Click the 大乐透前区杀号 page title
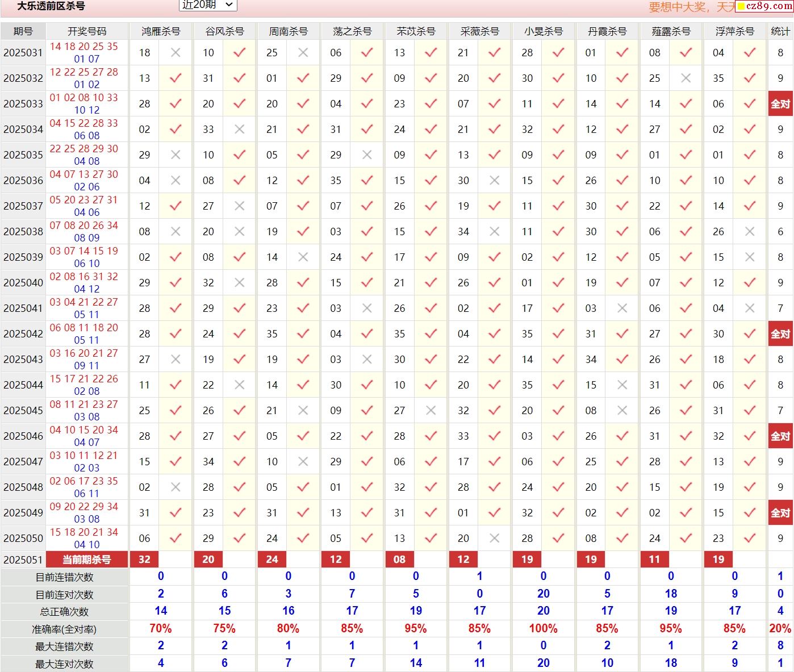The height and width of the screenshot is (672, 794). (x=51, y=6)
